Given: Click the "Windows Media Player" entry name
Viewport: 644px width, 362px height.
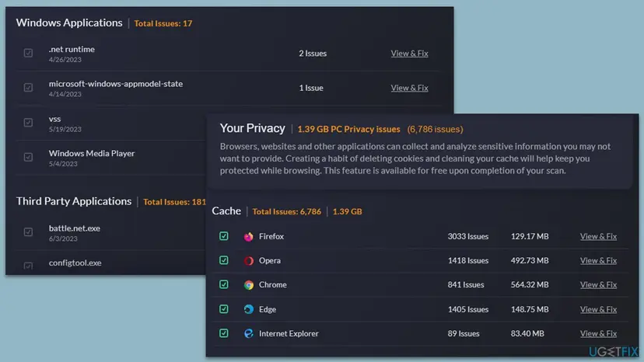Looking at the screenshot, I should (92, 154).
